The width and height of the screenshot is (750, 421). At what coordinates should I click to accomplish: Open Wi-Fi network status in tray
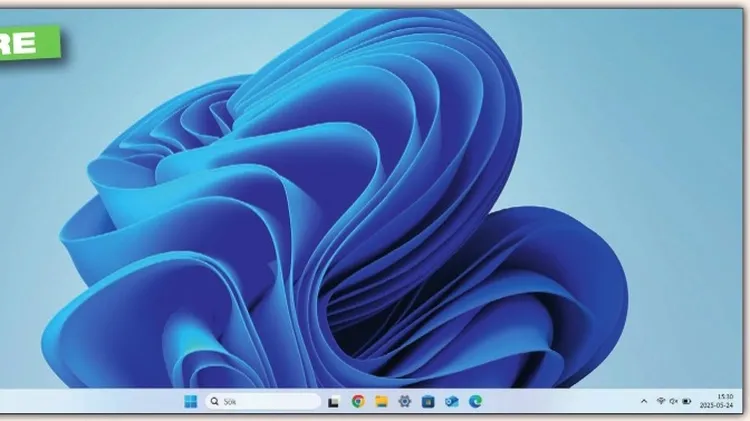point(661,401)
